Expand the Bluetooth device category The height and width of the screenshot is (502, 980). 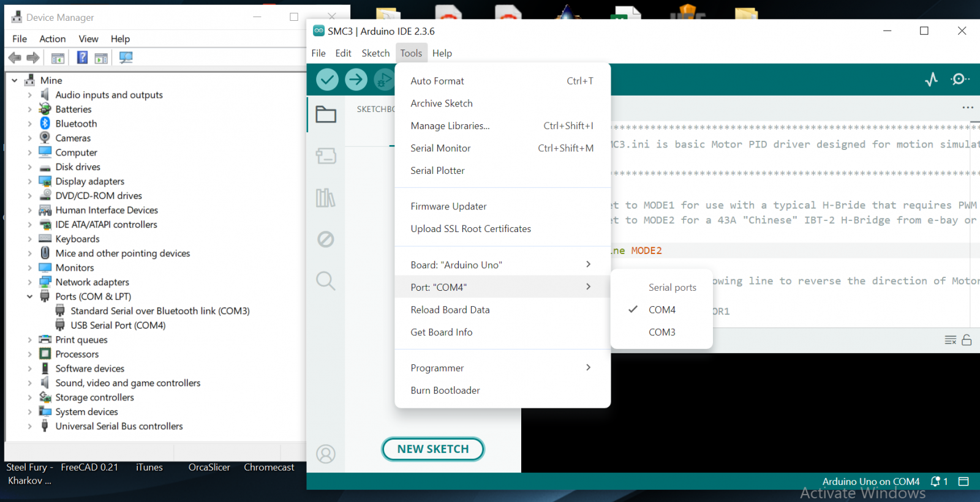(x=29, y=124)
